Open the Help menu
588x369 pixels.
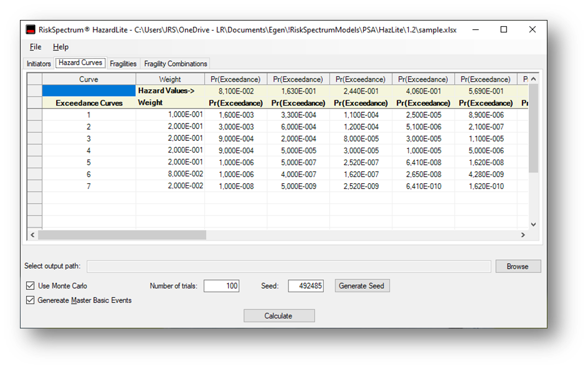[x=60, y=47]
